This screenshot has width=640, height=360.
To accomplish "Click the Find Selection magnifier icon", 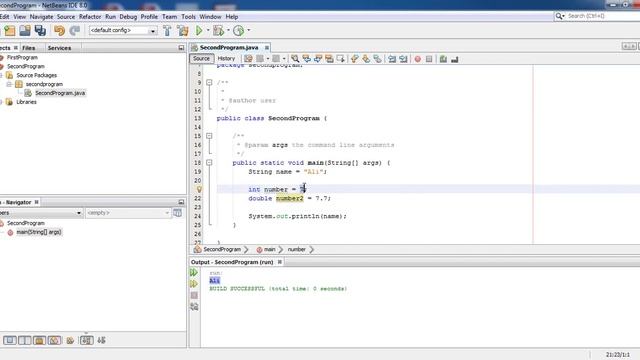I will [295, 59].
